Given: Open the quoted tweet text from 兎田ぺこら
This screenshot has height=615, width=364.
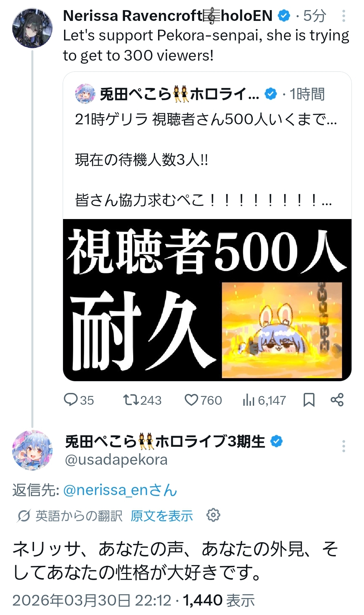Looking at the screenshot, I should 206,159.
